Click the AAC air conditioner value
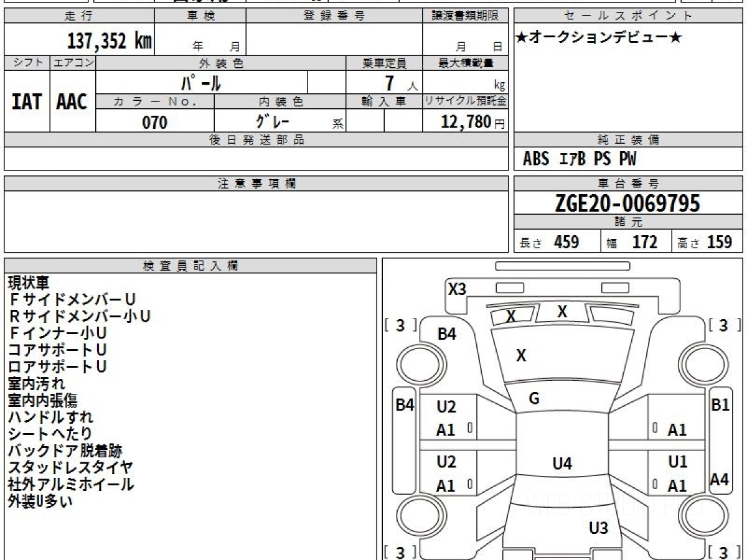 click(x=72, y=101)
